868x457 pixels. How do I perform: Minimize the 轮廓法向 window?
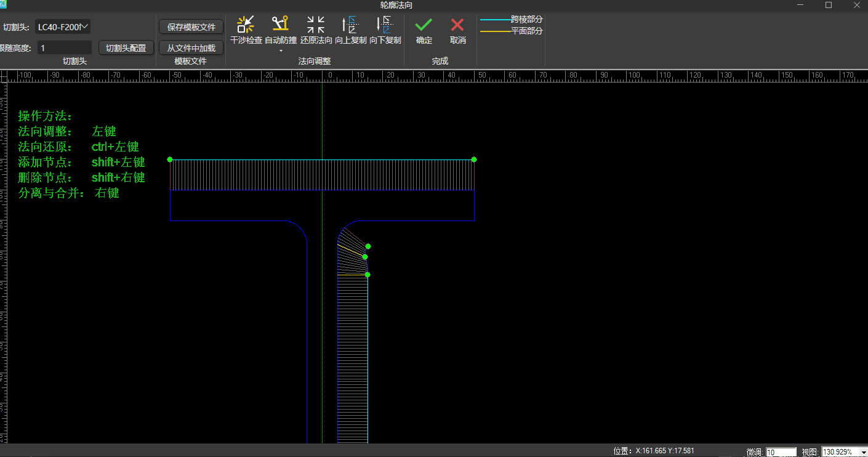click(x=801, y=5)
